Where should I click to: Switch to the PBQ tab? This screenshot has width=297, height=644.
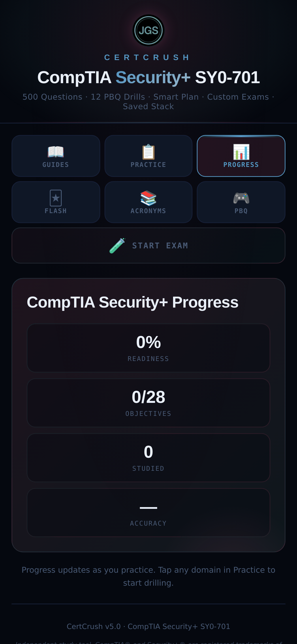coord(241,202)
